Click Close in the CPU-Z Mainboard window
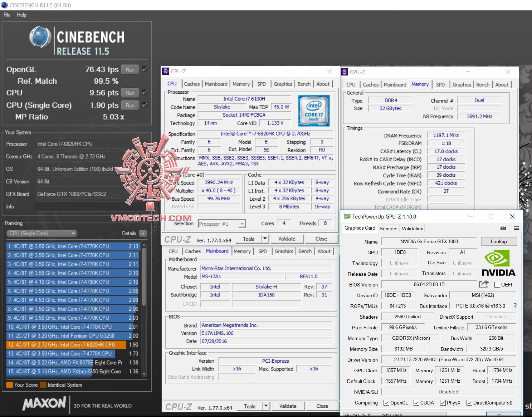 [322, 406]
